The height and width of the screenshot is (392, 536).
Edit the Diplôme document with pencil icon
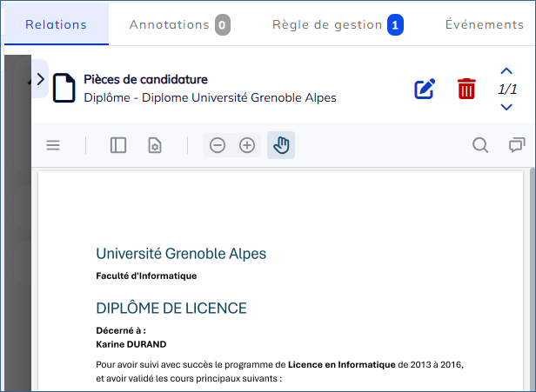pyautogui.click(x=425, y=89)
